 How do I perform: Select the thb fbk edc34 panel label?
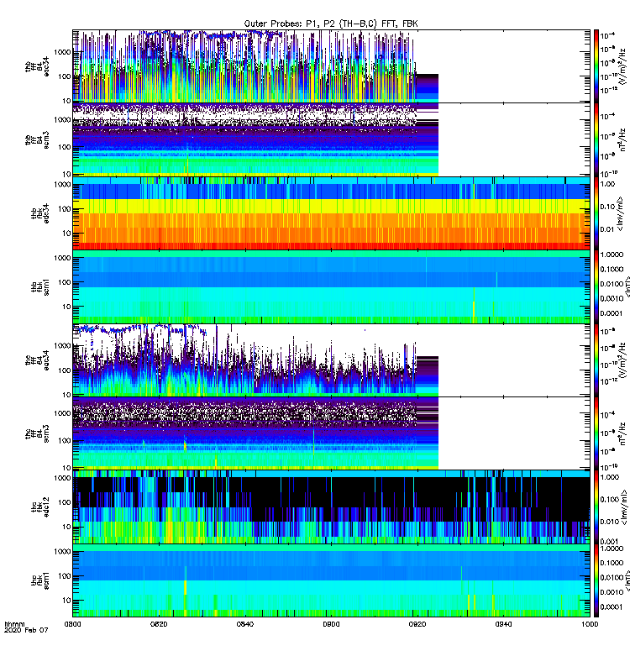39,213
